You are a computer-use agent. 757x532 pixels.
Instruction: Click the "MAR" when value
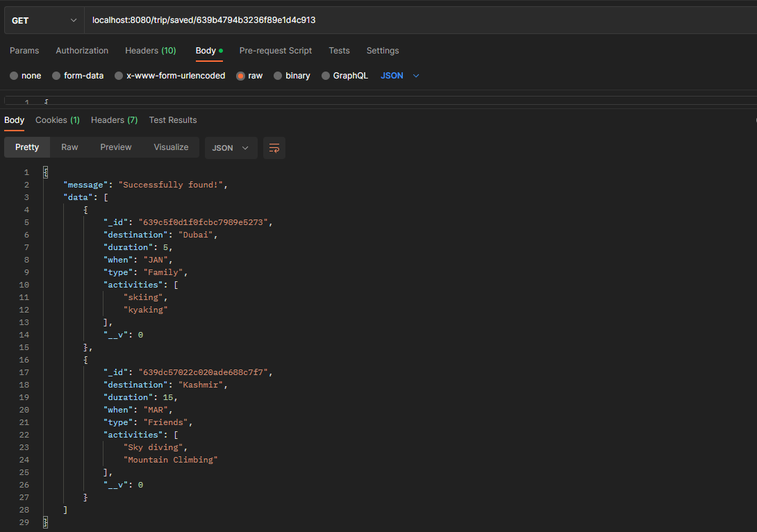pos(156,410)
